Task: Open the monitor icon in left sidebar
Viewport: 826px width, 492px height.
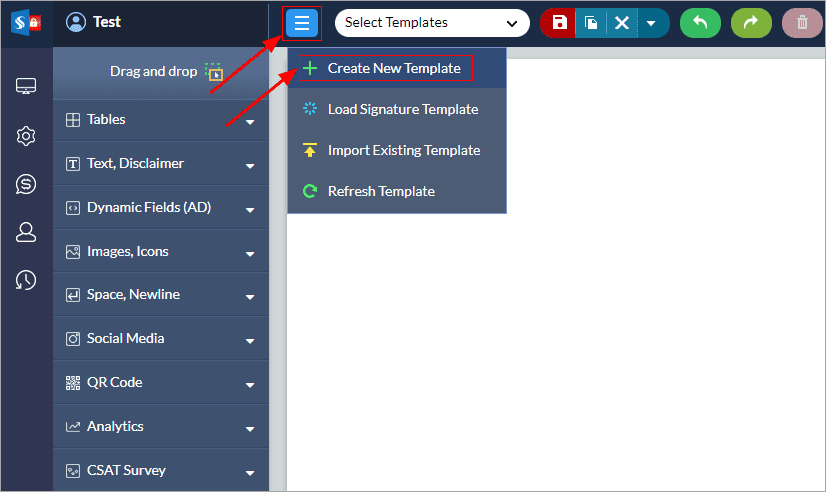Action: (26, 87)
